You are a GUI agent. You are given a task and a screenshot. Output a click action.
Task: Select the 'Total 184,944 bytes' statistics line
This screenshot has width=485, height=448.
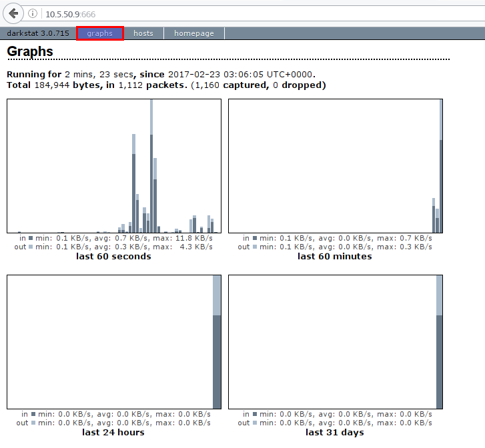[x=166, y=85]
